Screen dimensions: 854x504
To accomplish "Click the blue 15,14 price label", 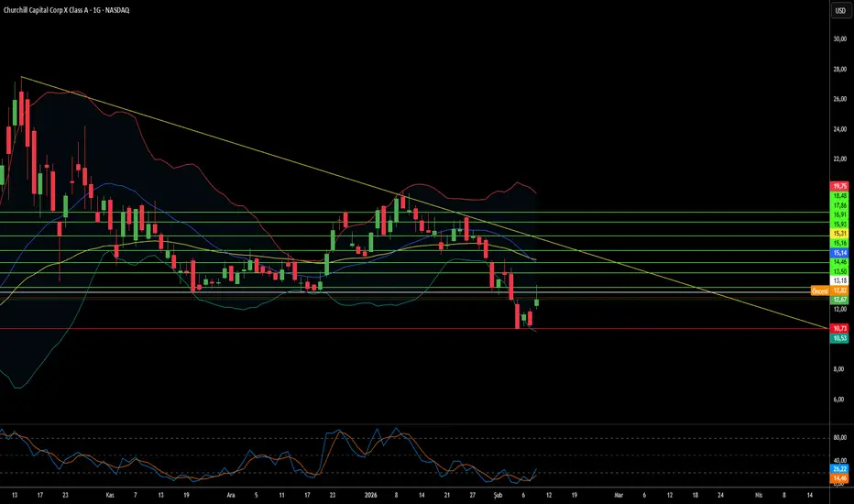I will click(838, 252).
